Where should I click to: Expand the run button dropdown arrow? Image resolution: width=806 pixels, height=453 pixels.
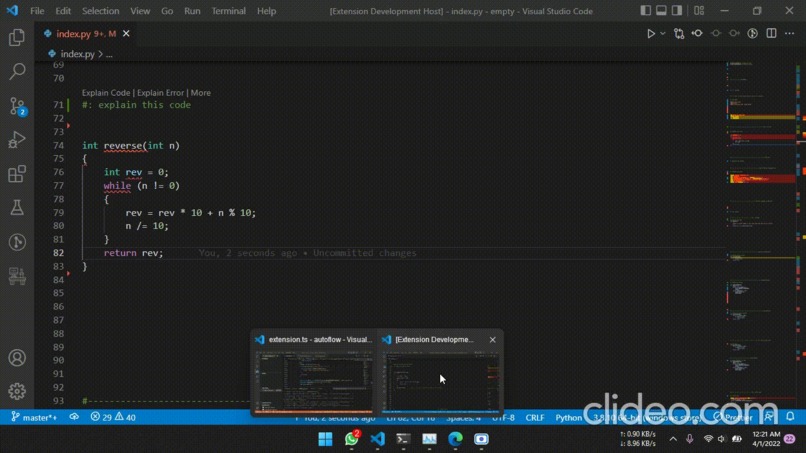pos(663,33)
